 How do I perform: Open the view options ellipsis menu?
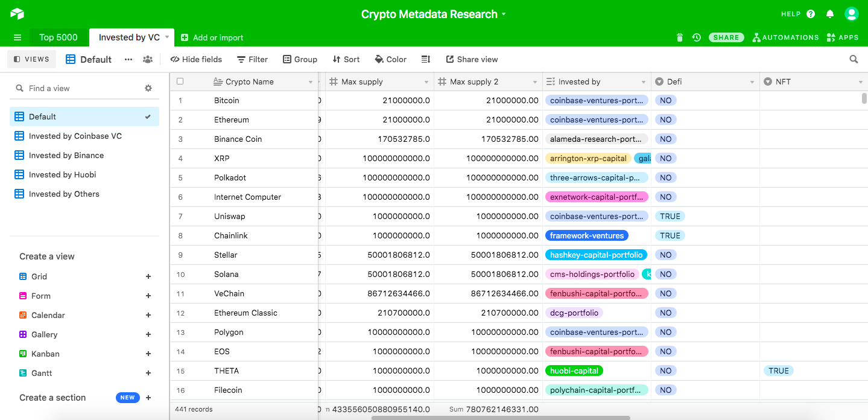[x=127, y=59]
